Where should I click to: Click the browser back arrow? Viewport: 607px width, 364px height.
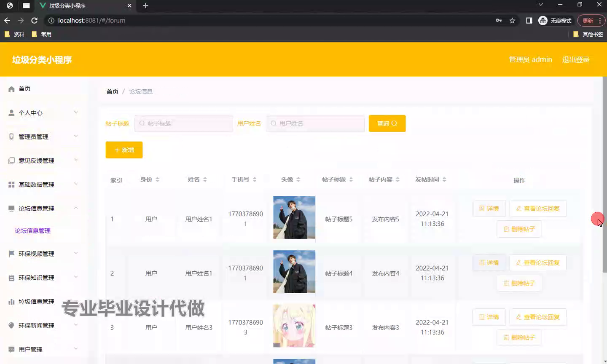click(x=7, y=20)
